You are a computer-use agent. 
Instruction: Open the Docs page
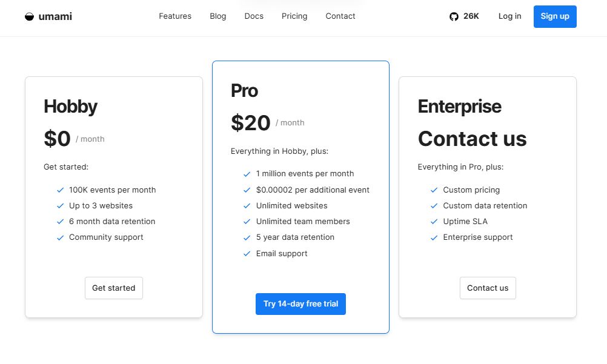[254, 16]
